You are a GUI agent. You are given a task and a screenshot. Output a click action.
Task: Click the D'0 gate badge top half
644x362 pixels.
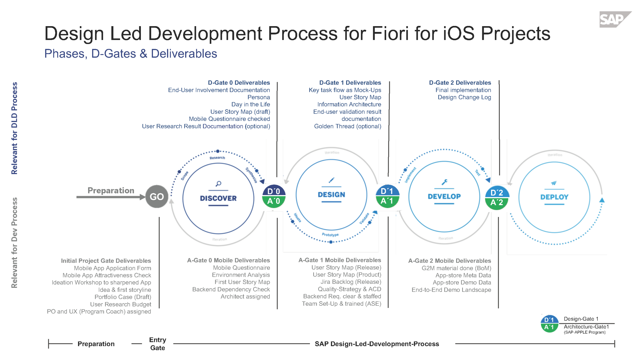click(274, 191)
